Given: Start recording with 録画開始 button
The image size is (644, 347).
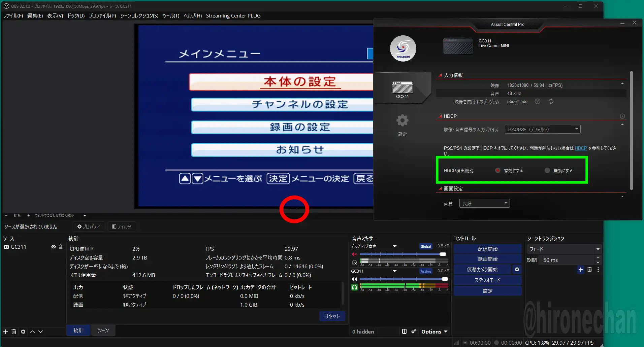Looking at the screenshot, I should click(487, 259).
